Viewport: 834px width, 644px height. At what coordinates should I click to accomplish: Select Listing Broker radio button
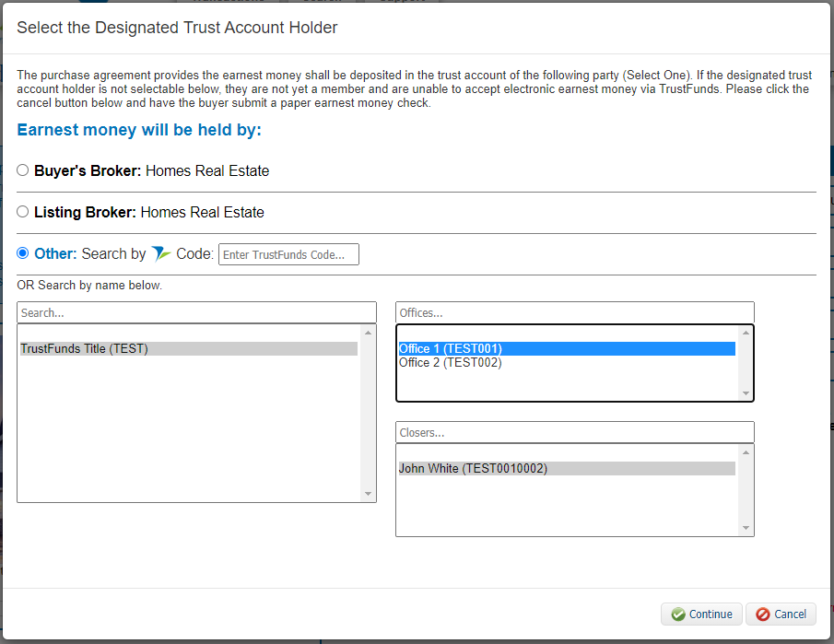[22, 212]
